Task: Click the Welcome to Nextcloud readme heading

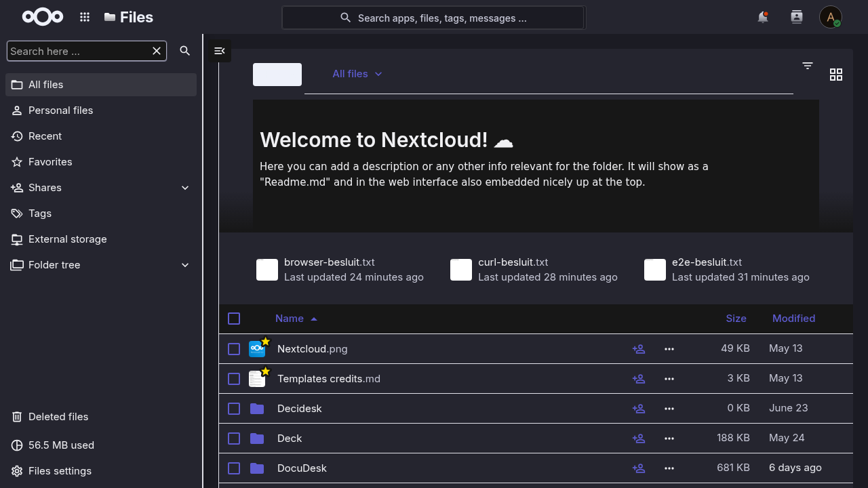Action: (x=387, y=140)
